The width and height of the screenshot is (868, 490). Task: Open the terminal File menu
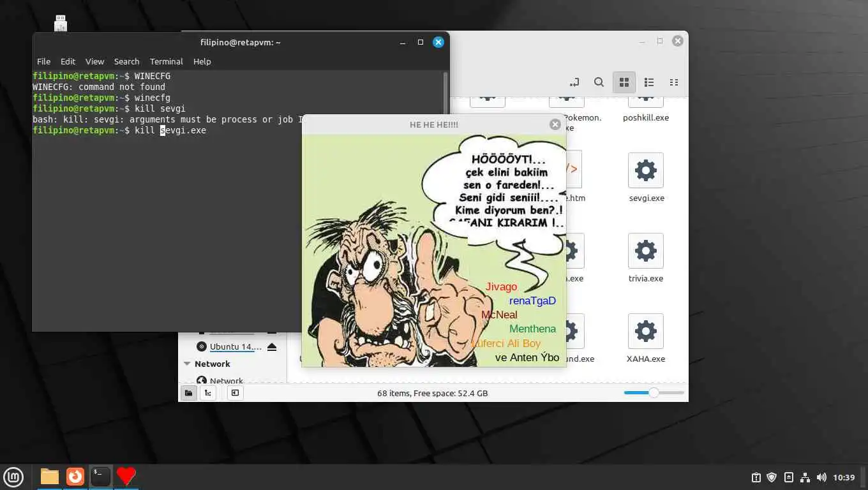(43, 61)
